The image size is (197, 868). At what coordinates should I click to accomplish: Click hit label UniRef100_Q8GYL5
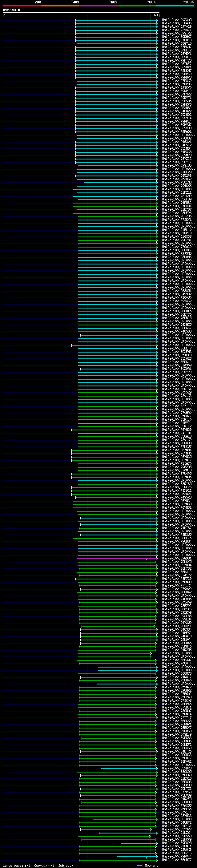point(177,43)
